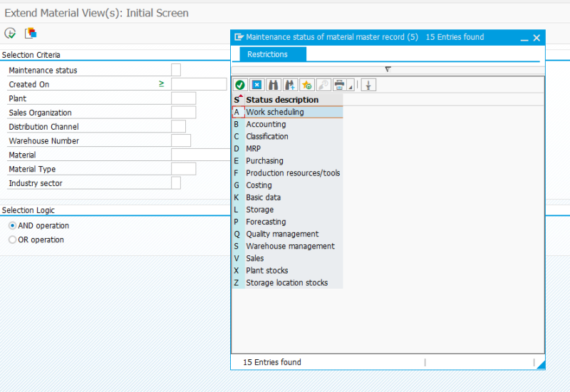Screen dimensions: 570x392
Task: Confirm selection with green checkmark icon
Action: pos(240,85)
